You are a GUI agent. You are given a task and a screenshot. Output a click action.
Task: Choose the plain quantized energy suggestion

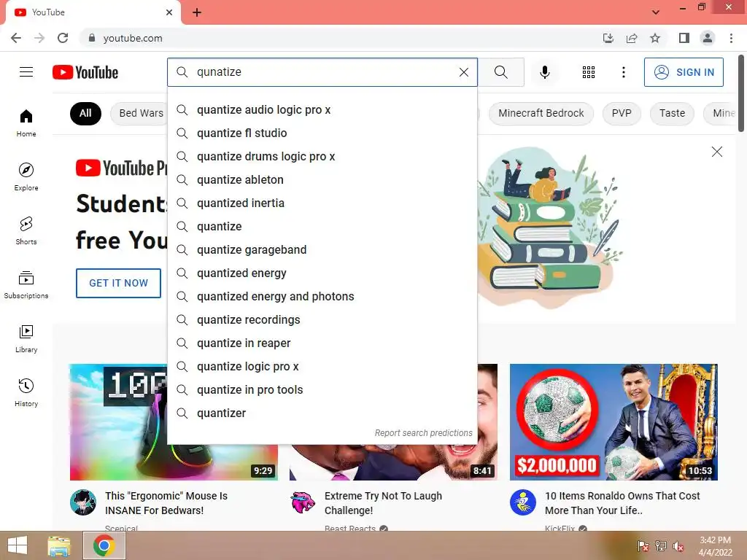(x=322, y=273)
